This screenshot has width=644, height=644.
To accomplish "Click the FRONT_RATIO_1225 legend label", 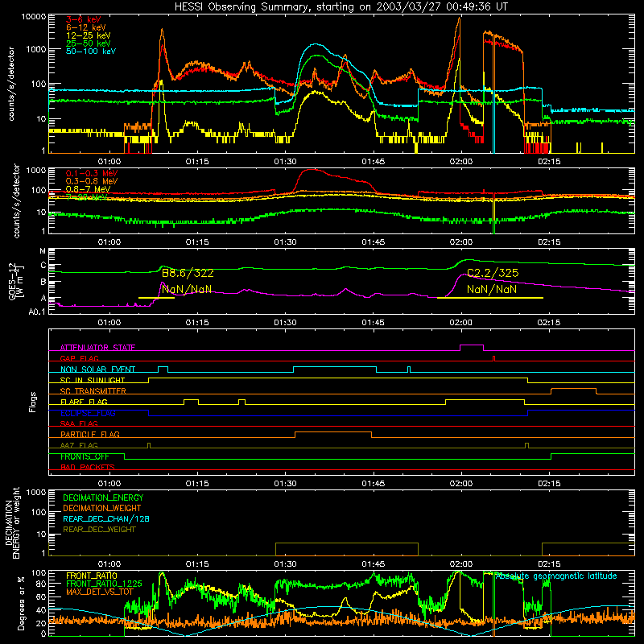I will click(104, 584).
